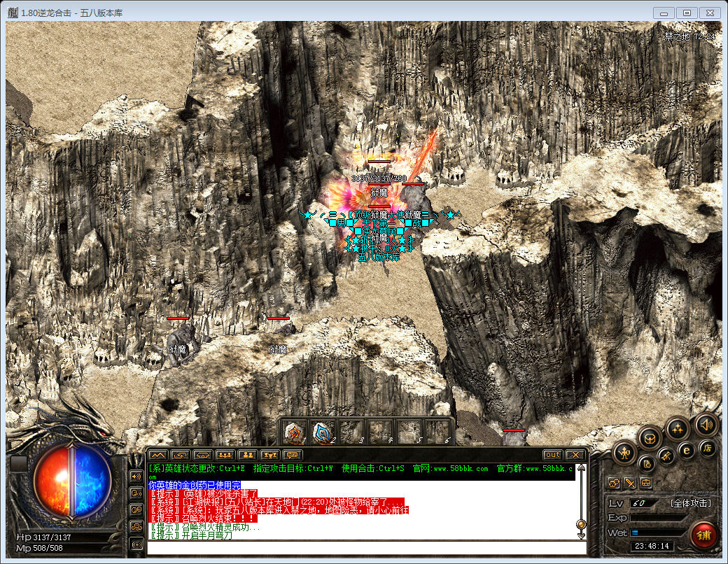Click the round "e" icon
The height and width of the screenshot is (564, 728).
(686, 450)
